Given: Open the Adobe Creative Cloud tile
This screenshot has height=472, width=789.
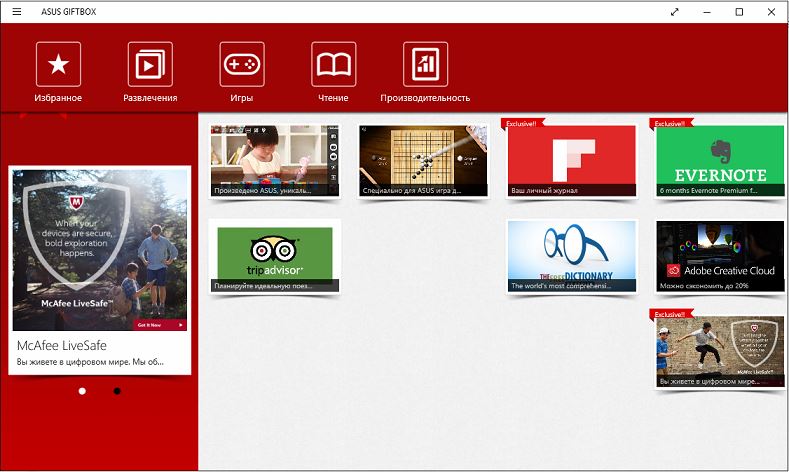Looking at the screenshot, I should click(x=720, y=256).
